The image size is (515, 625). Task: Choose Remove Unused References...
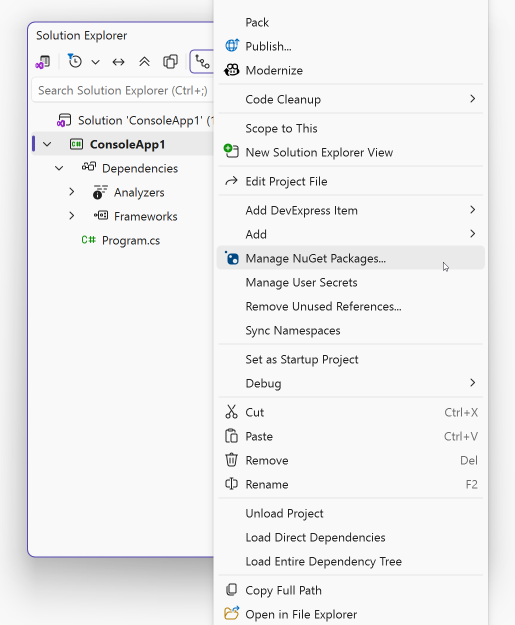351,306
